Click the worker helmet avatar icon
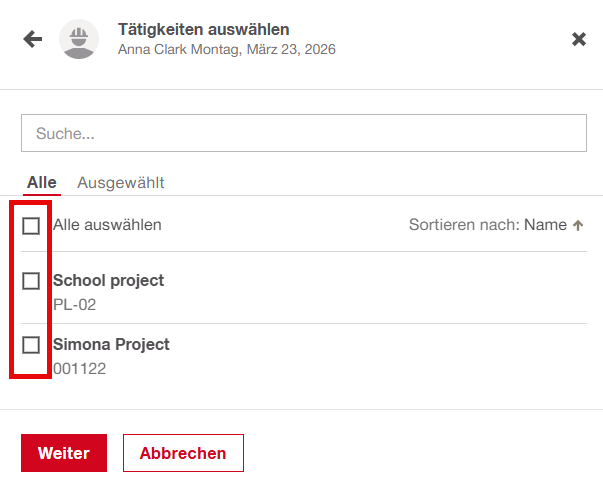This screenshot has height=487, width=603. click(x=79, y=39)
